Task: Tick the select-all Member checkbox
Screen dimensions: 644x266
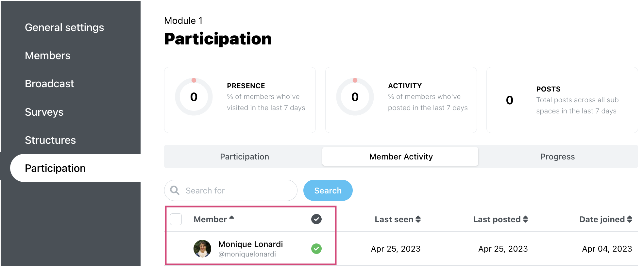Action: (x=176, y=219)
